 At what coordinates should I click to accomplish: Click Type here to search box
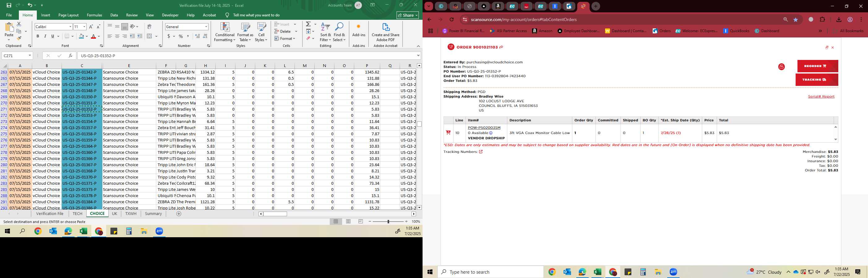491,272
